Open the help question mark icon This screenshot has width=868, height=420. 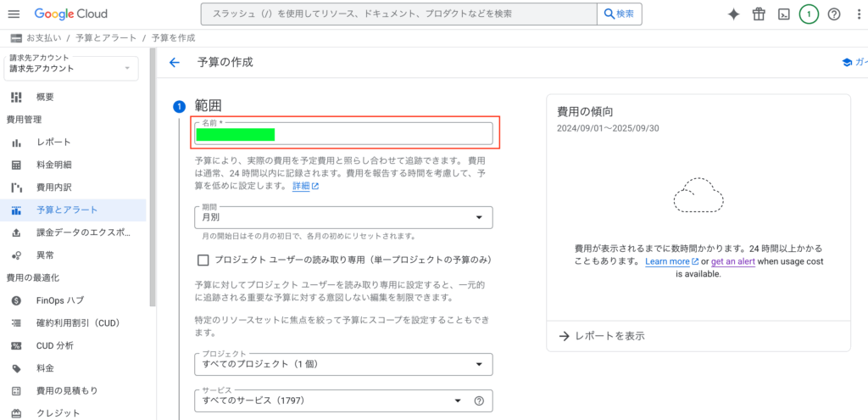(834, 14)
